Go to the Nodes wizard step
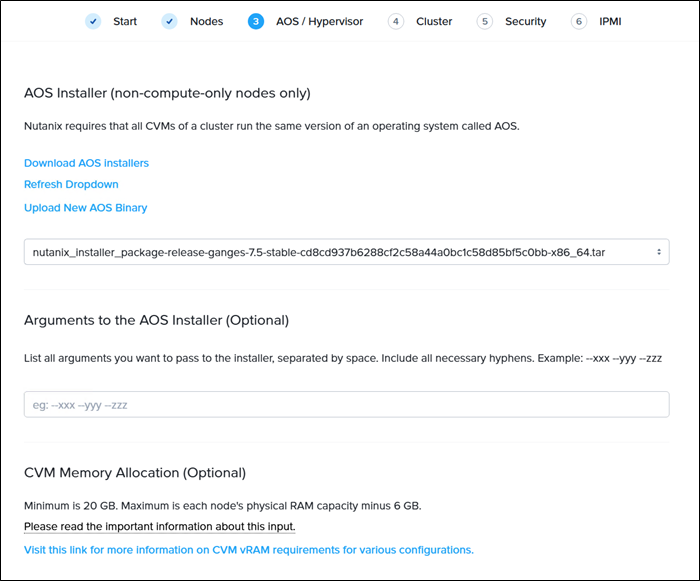 [207, 21]
